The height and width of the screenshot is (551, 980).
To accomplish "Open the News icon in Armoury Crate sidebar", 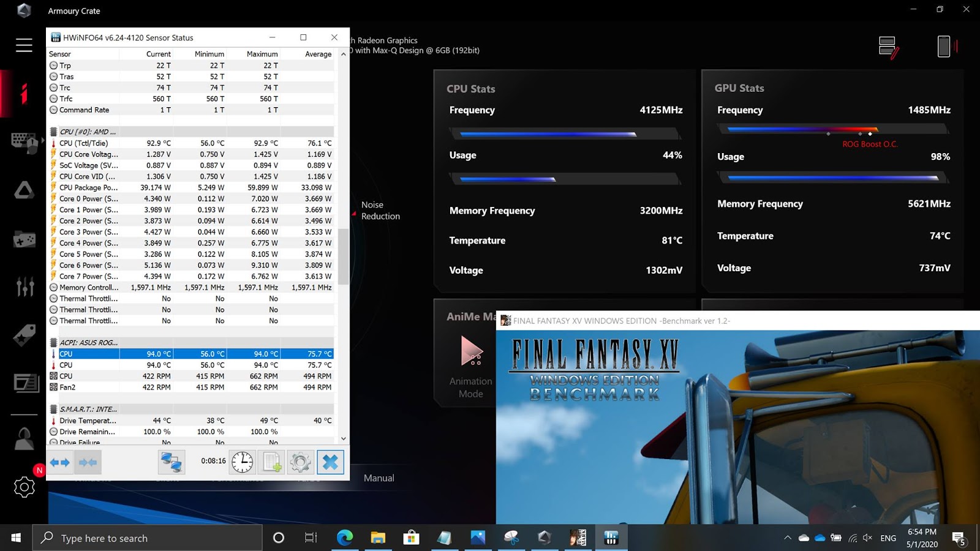I will click(26, 383).
